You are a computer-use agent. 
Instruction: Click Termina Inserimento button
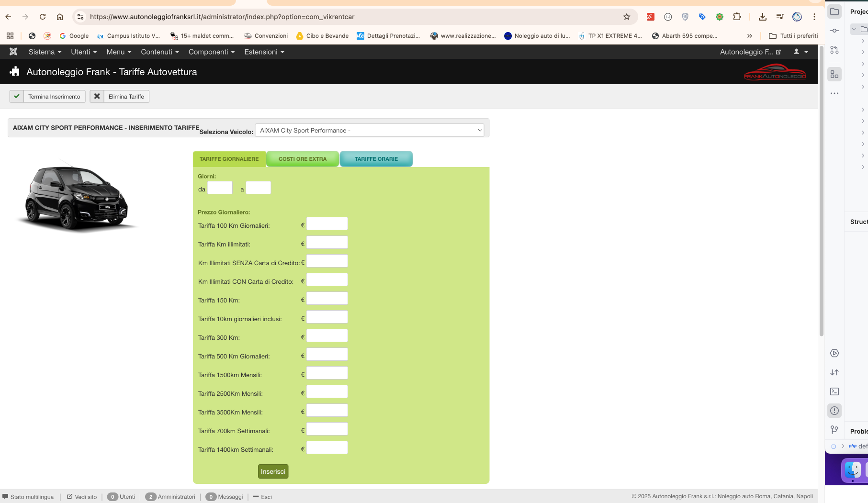(48, 97)
